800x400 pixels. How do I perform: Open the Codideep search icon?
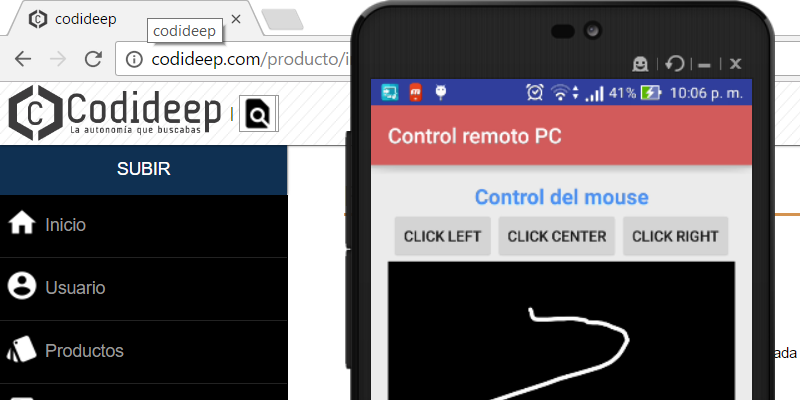coord(259,114)
